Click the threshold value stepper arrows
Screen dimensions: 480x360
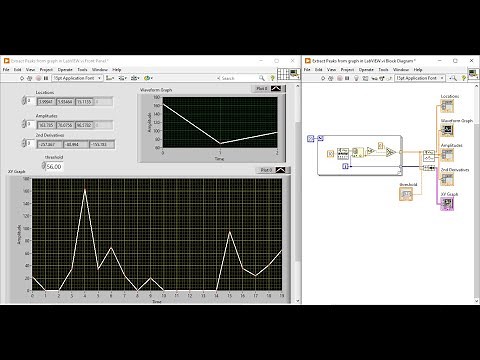coord(44,166)
